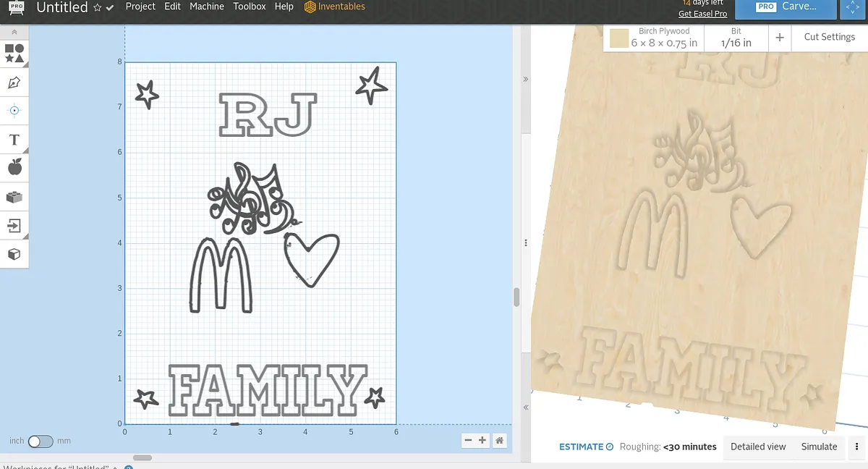Click the Get Easel Pro link

pyautogui.click(x=702, y=14)
